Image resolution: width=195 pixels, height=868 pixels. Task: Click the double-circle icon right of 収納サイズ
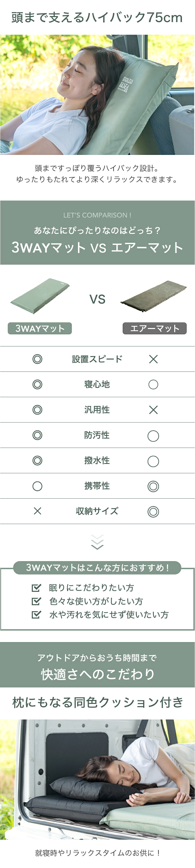(153, 512)
